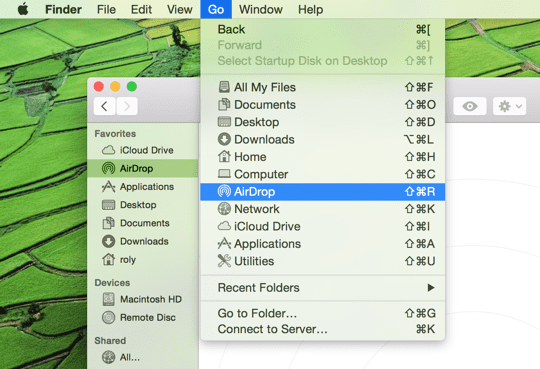
Task: Click All My Files icon in Go menu
Action: (x=224, y=87)
